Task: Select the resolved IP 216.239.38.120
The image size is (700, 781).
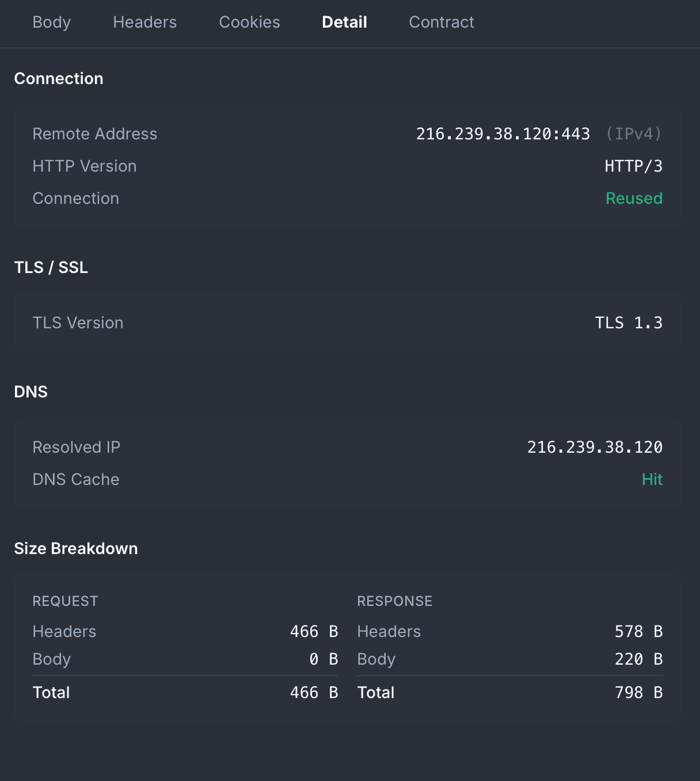Action: (x=595, y=447)
